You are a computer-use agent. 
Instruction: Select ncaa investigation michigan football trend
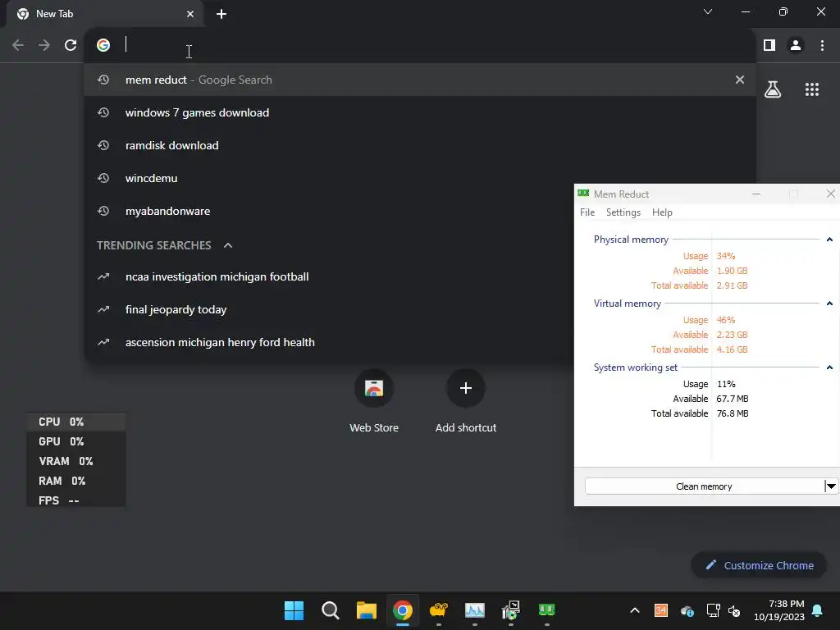pos(330,277)
